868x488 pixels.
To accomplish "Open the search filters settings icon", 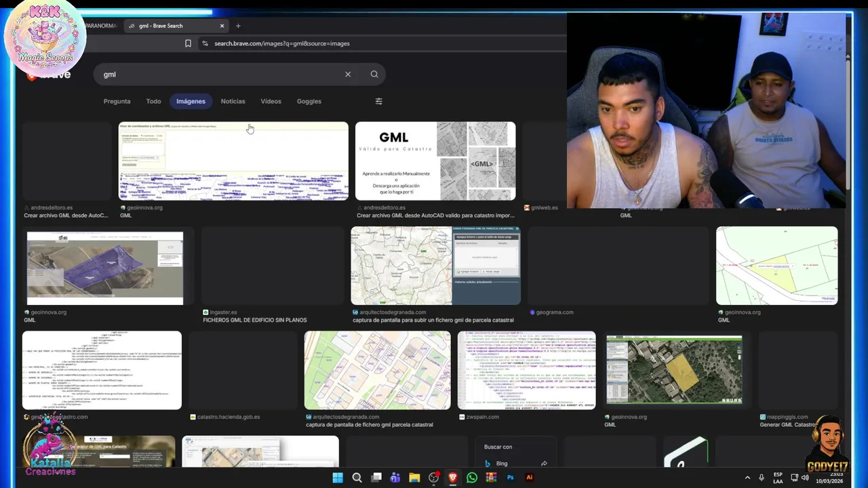I will point(379,101).
